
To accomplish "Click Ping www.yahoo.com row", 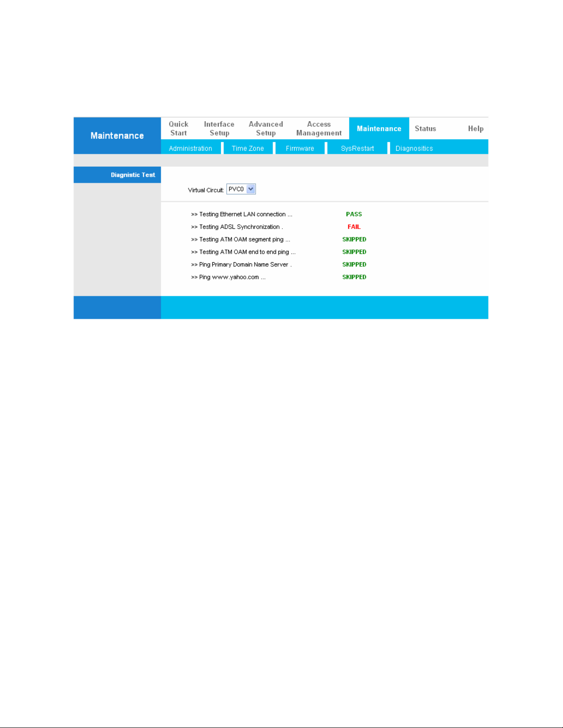I will click(228, 277).
